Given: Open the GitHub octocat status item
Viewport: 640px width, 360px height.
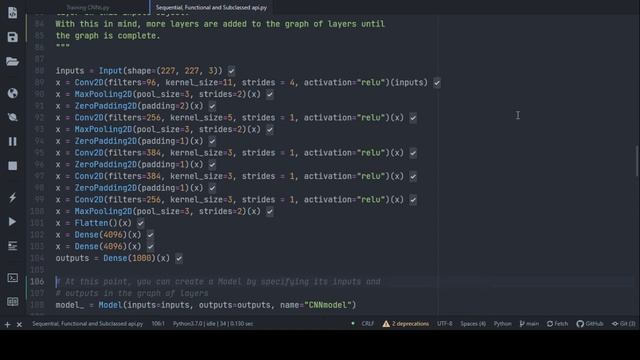Looking at the screenshot, I should pos(589,324).
